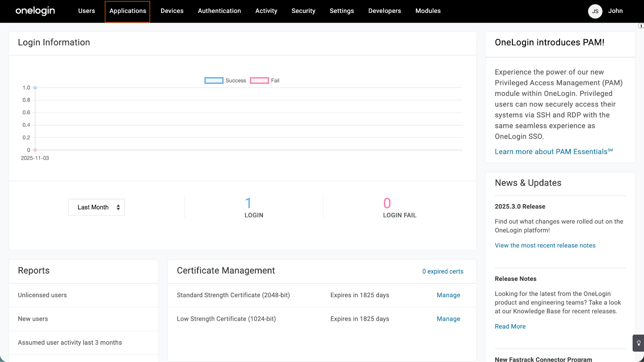
Task: Click the Reports heading
Action: (x=34, y=271)
